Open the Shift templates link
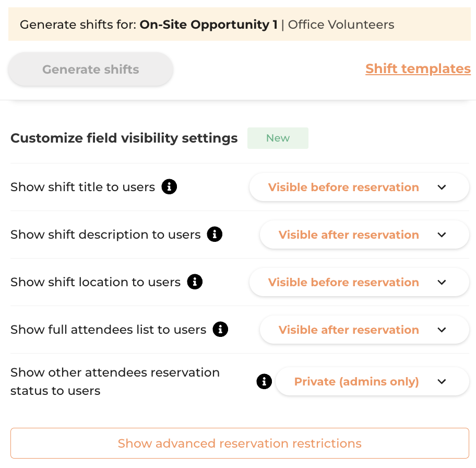 point(418,68)
